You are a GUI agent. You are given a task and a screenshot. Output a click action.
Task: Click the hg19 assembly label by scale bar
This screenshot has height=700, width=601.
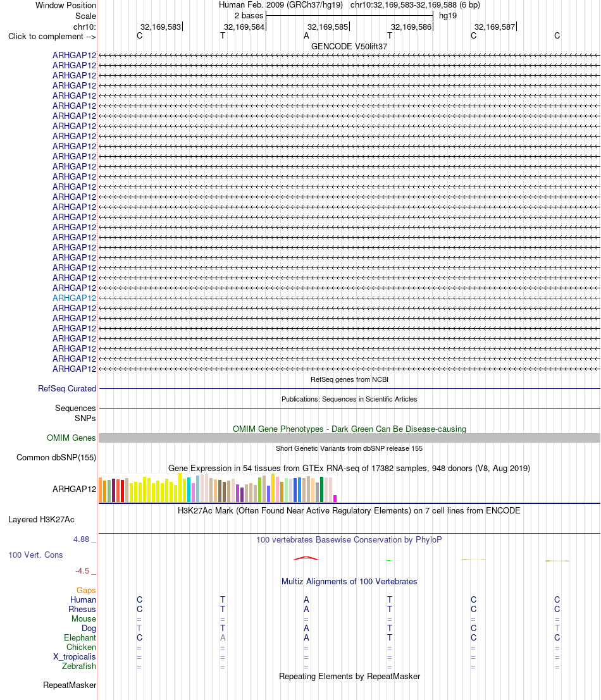coord(448,16)
